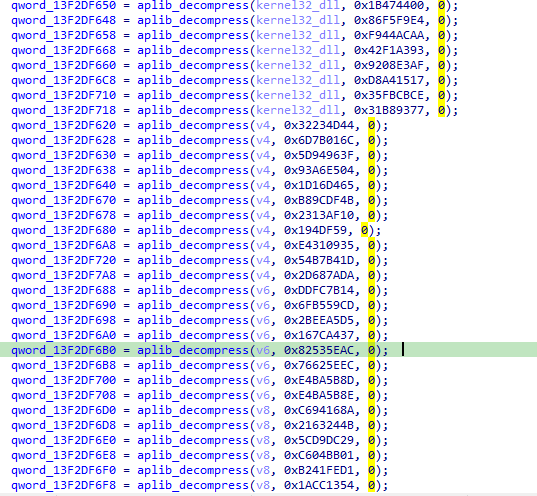Select variable qword_13F2DF678
This screenshot has height=496, width=537.
pyautogui.click(x=63, y=215)
